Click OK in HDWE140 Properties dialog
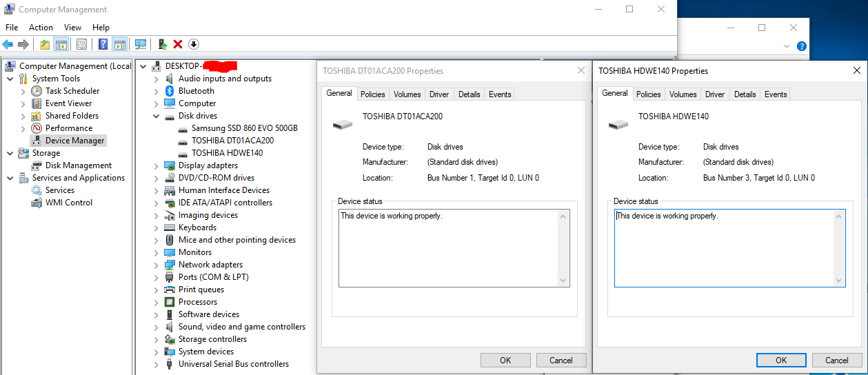868x375 pixels. (781, 360)
